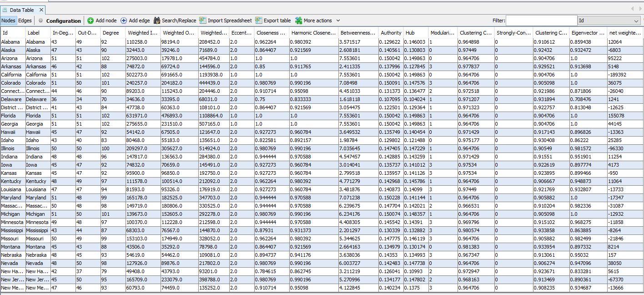Click the net weighte... column header
This screenshot has width=644, height=295.
(x=625, y=33)
